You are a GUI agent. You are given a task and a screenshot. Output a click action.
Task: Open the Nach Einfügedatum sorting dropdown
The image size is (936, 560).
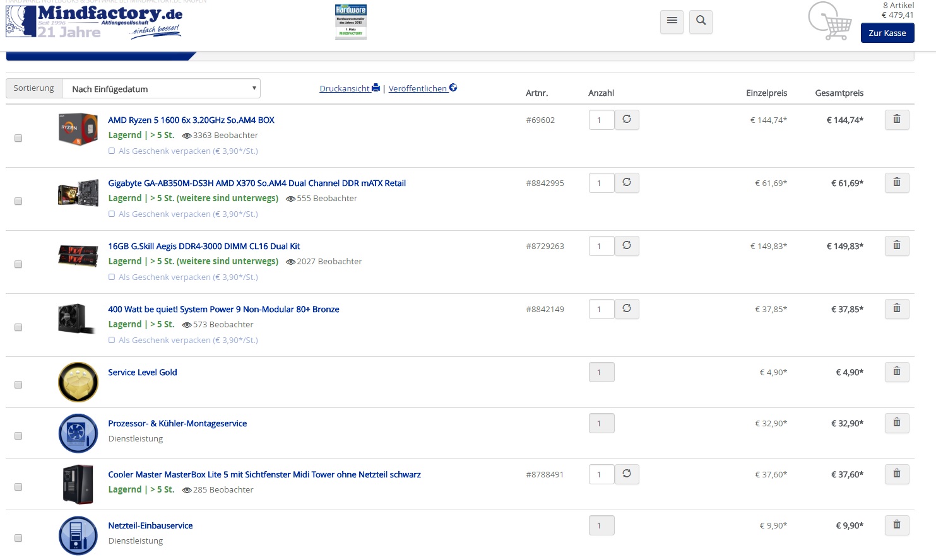tap(161, 88)
